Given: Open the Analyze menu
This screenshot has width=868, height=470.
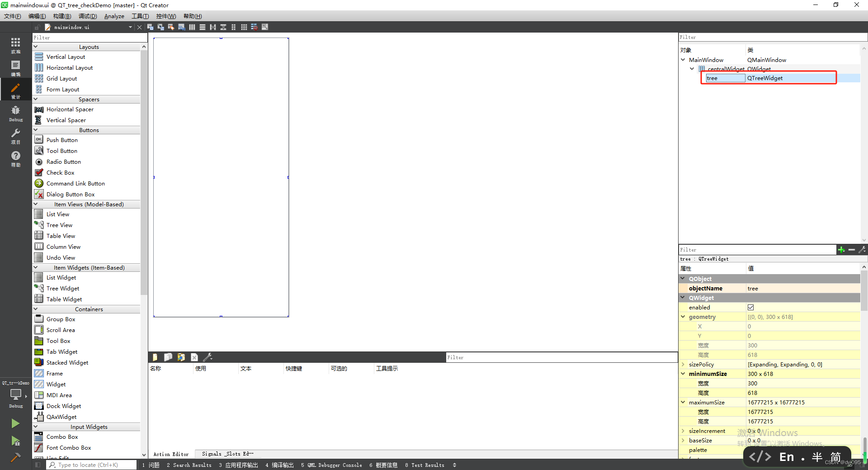Looking at the screenshot, I should click(x=114, y=16).
